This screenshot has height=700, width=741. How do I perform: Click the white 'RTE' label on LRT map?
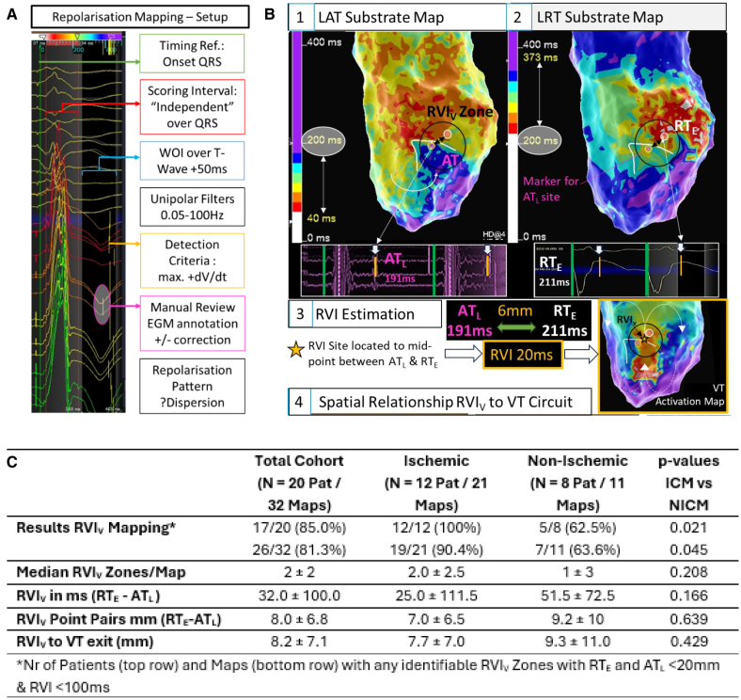coord(686,127)
